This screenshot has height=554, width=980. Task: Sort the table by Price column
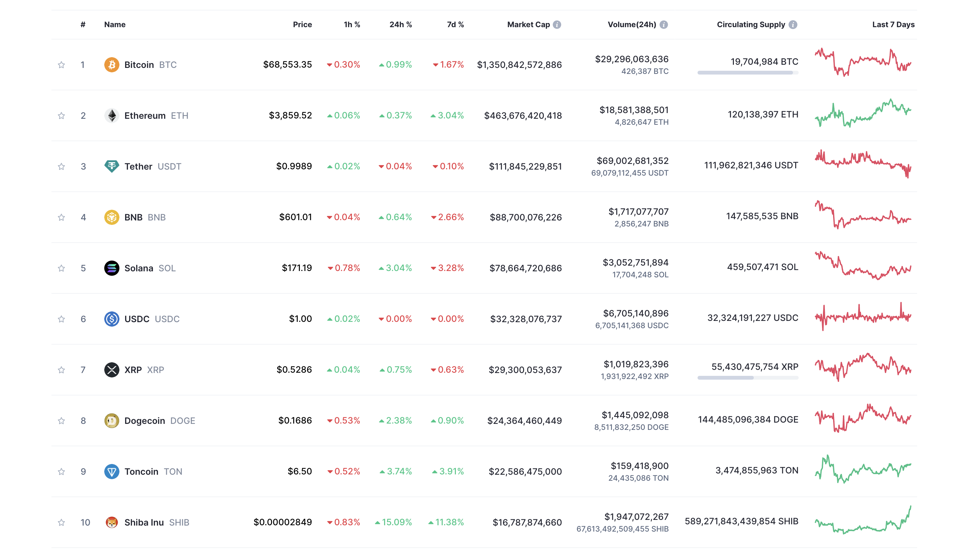point(302,25)
